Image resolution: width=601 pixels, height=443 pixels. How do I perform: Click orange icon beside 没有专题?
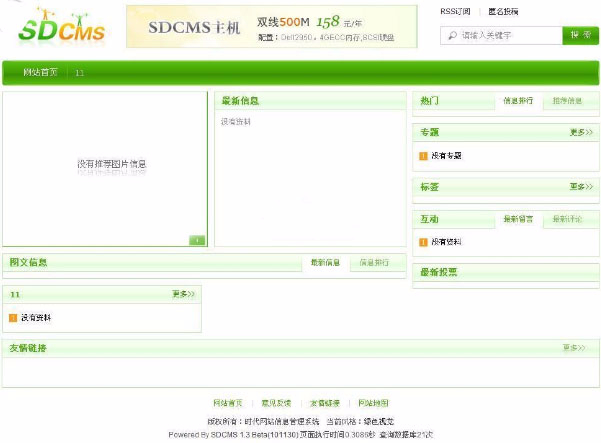423,156
